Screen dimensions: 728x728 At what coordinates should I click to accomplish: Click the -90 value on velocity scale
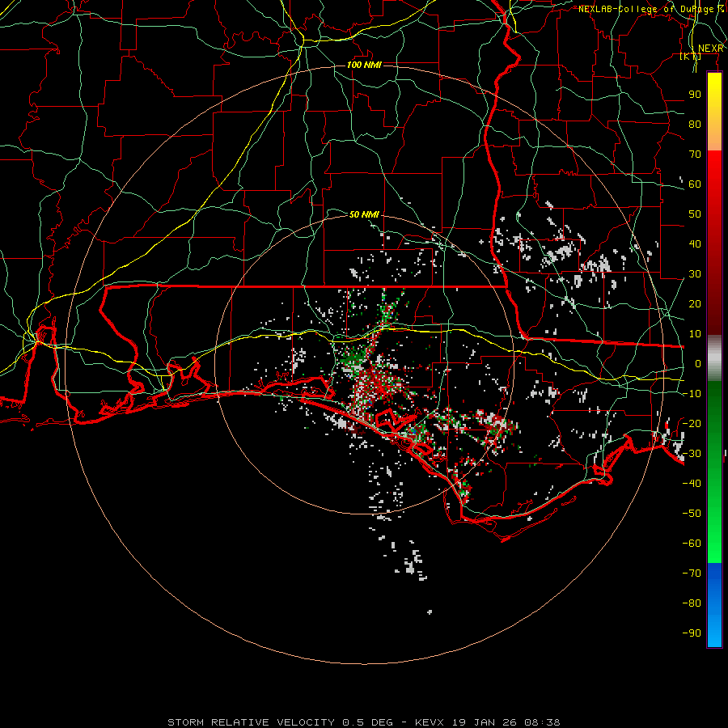tap(692, 633)
